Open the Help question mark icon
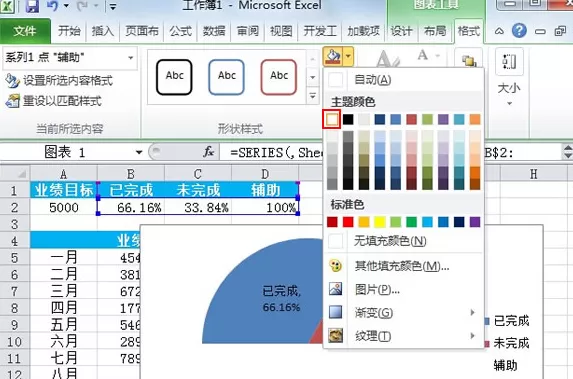The height and width of the screenshot is (379, 573). [519, 31]
